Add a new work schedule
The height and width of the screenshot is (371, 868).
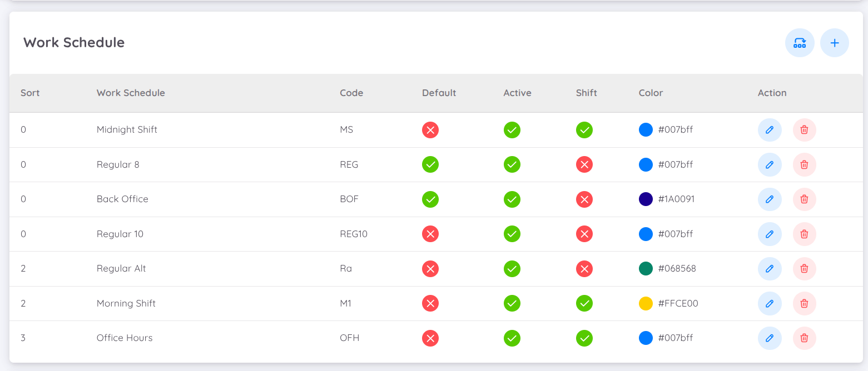click(x=835, y=42)
